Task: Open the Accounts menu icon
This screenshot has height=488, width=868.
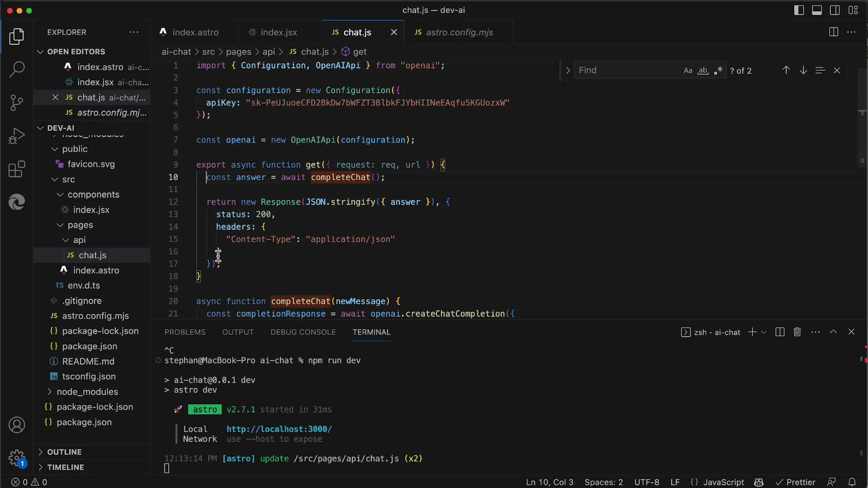Action: pos(17,425)
